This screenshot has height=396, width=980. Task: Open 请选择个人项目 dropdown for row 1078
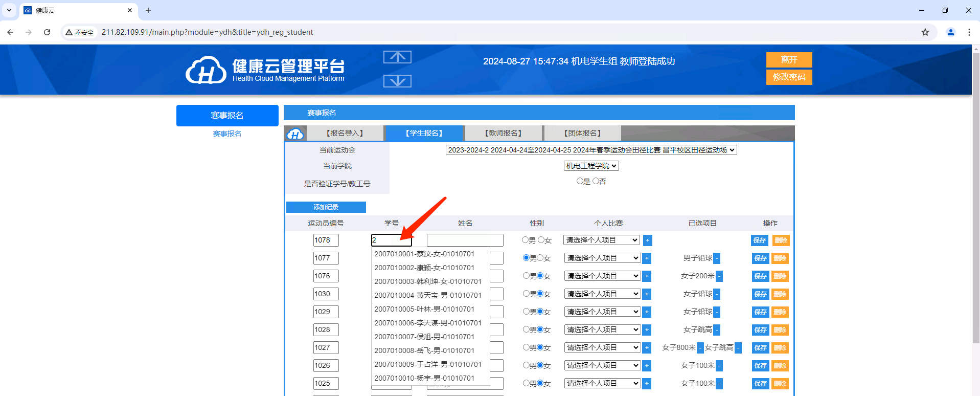(602, 240)
